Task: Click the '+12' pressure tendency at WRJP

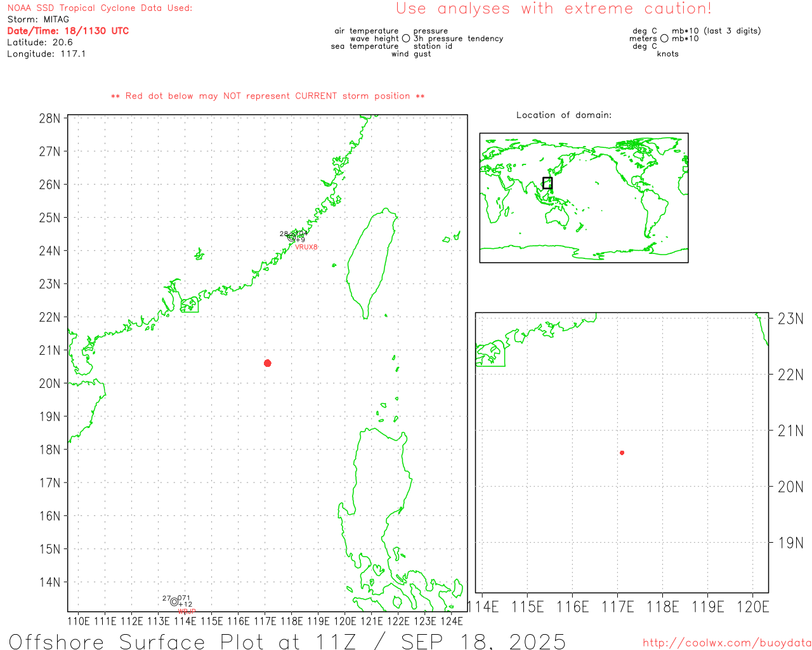Action: tap(185, 604)
